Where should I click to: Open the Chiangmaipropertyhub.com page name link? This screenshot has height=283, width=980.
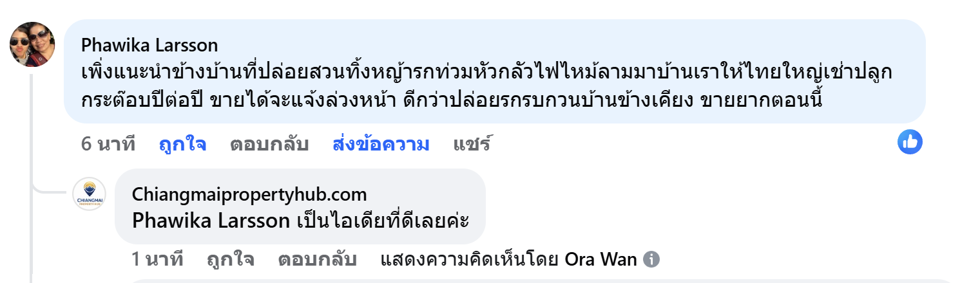pyautogui.click(x=249, y=194)
